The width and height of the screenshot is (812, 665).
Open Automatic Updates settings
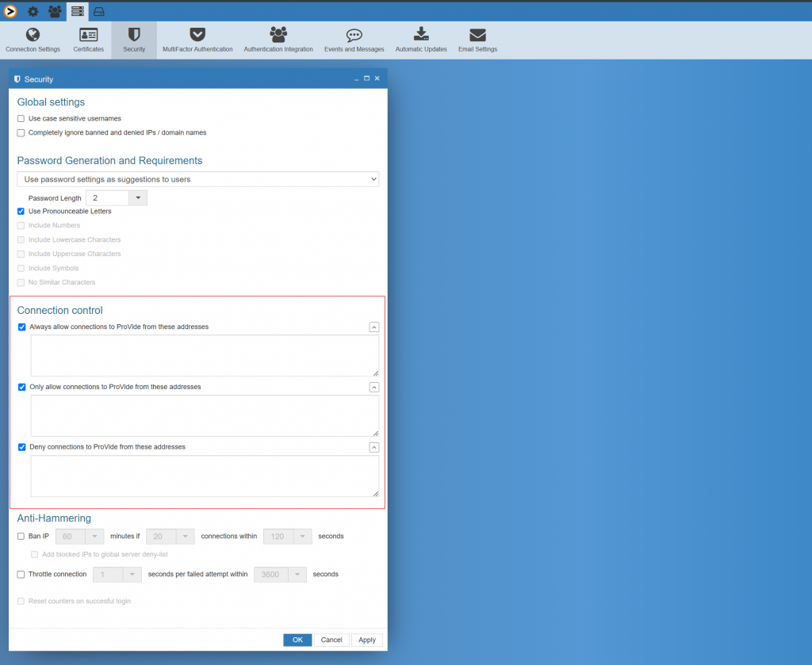[420, 36]
